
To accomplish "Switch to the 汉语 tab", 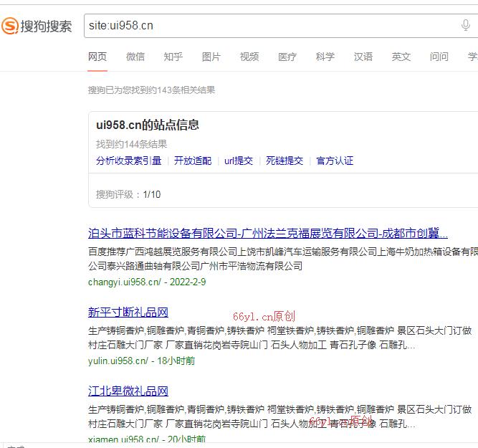I will [363, 57].
